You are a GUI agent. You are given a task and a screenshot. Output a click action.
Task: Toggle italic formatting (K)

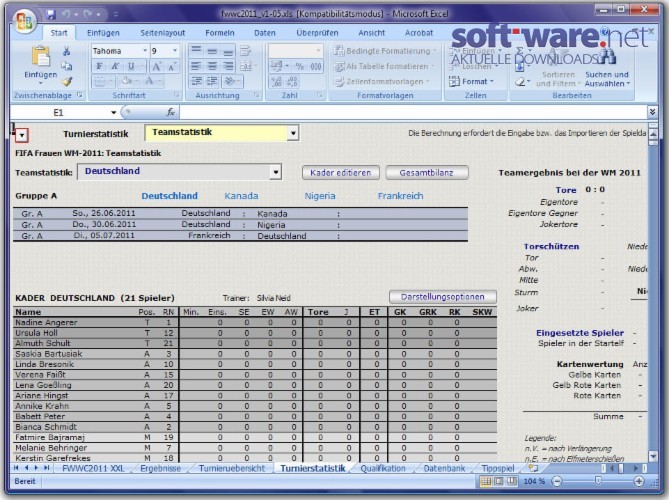click(115, 66)
